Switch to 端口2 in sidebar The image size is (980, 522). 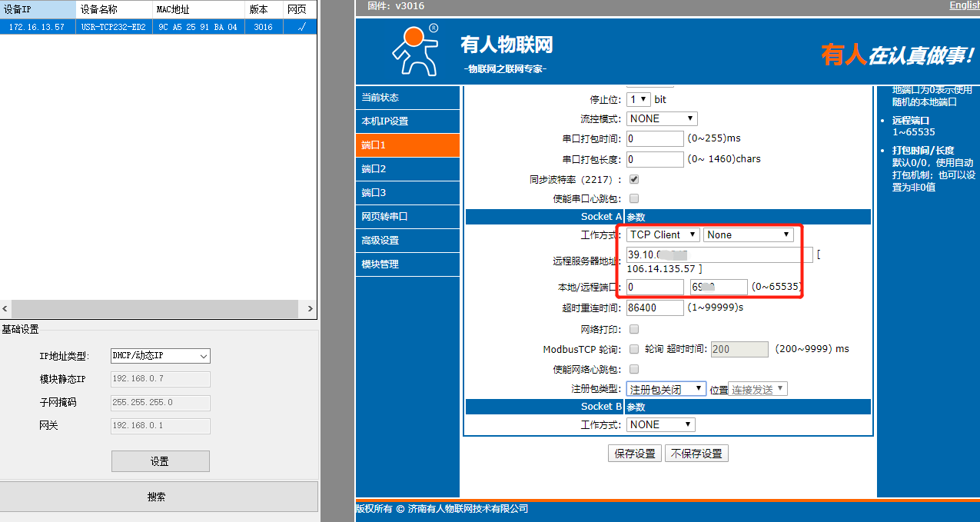(407, 169)
